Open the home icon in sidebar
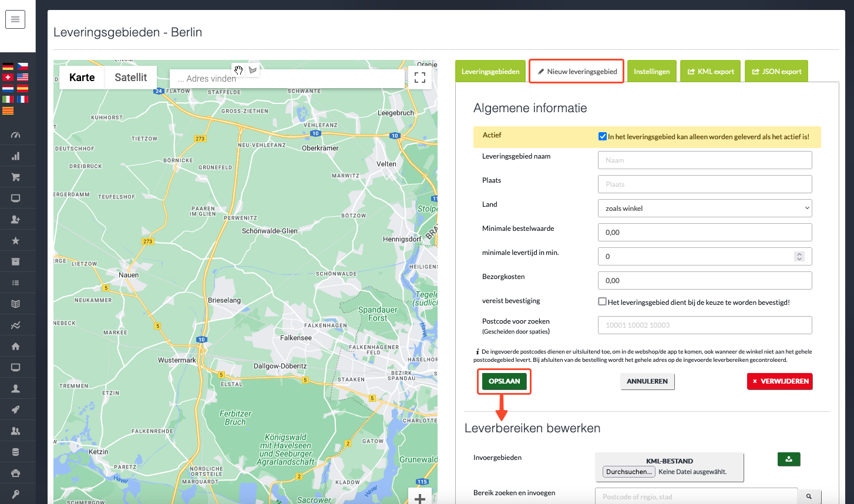This screenshot has width=854, height=504. [x=16, y=347]
